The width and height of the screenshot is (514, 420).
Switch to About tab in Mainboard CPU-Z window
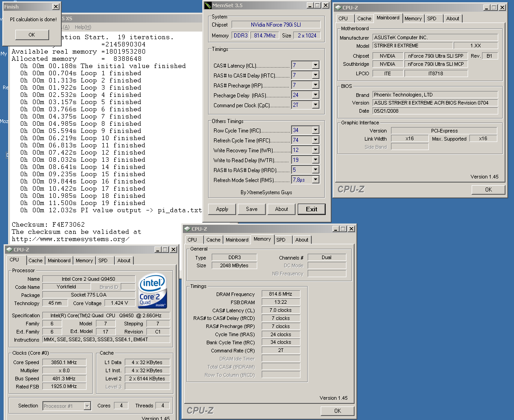tap(452, 18)
